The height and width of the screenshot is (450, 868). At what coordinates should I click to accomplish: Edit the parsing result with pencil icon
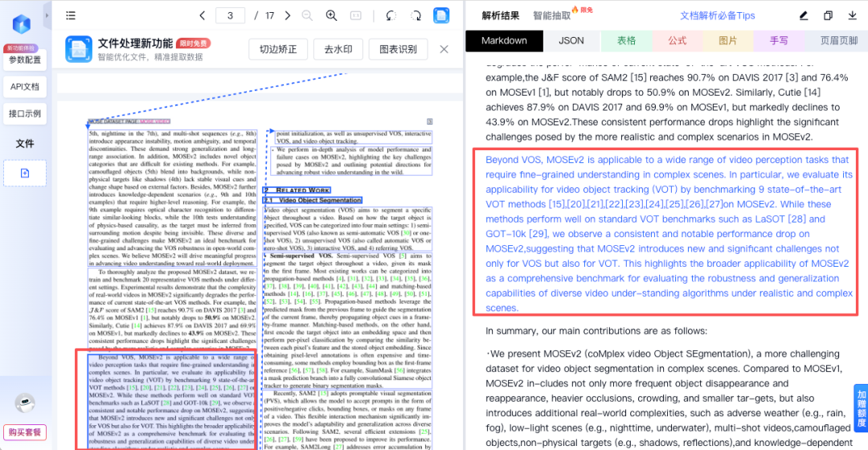(x=804, y=15)
